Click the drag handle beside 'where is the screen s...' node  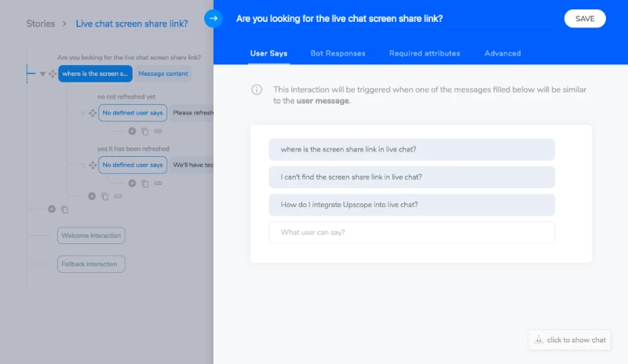[x=53, y=74]
